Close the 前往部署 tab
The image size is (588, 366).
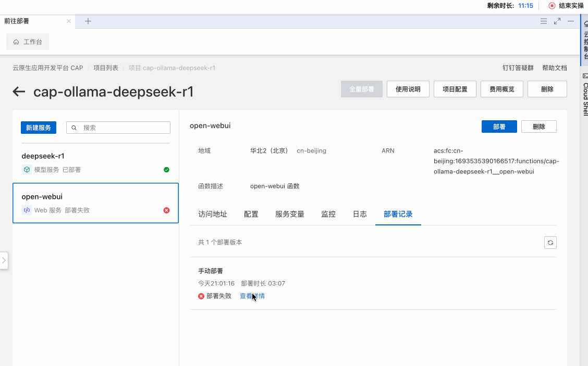coord(69,21)
